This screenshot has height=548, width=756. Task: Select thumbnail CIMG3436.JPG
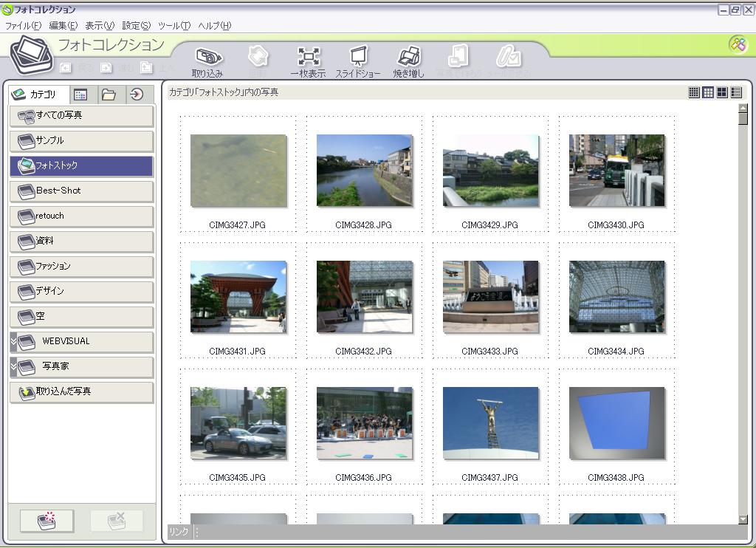365,423
